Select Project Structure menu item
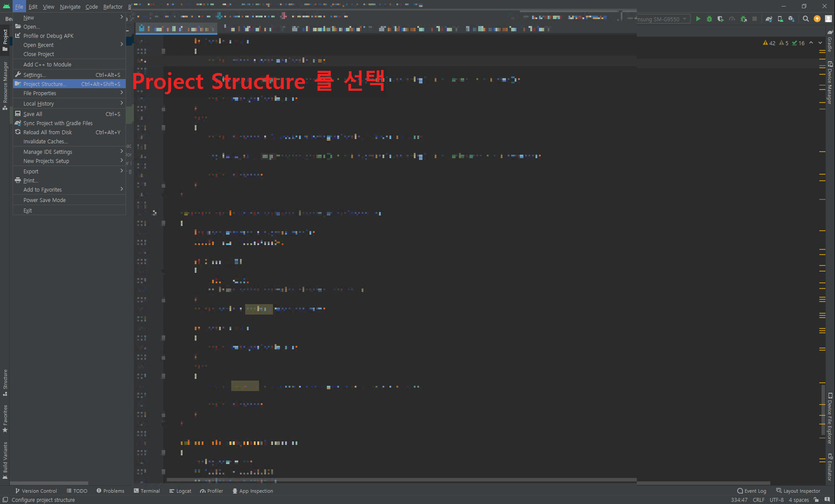 click(45, 84)
